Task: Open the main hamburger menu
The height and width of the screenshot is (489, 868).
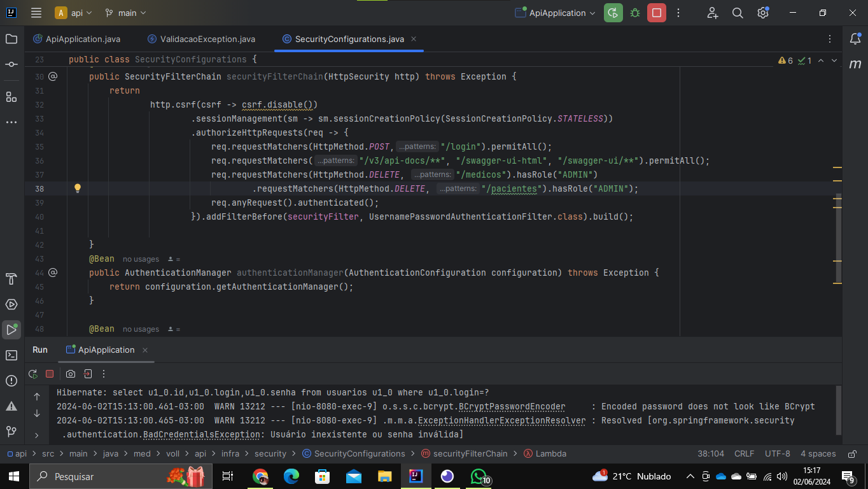Action: click(x=36, y=13)
